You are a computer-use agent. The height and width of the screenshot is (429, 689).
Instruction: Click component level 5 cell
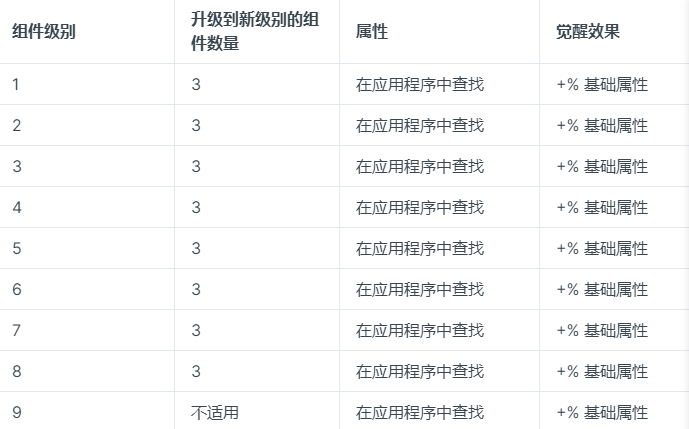pyautogui.click(x=16, y=248)
